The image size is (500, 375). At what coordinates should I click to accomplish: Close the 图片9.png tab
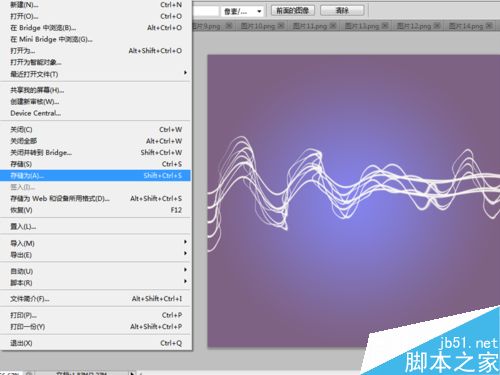pyautogui.click(x=229, y=25)
